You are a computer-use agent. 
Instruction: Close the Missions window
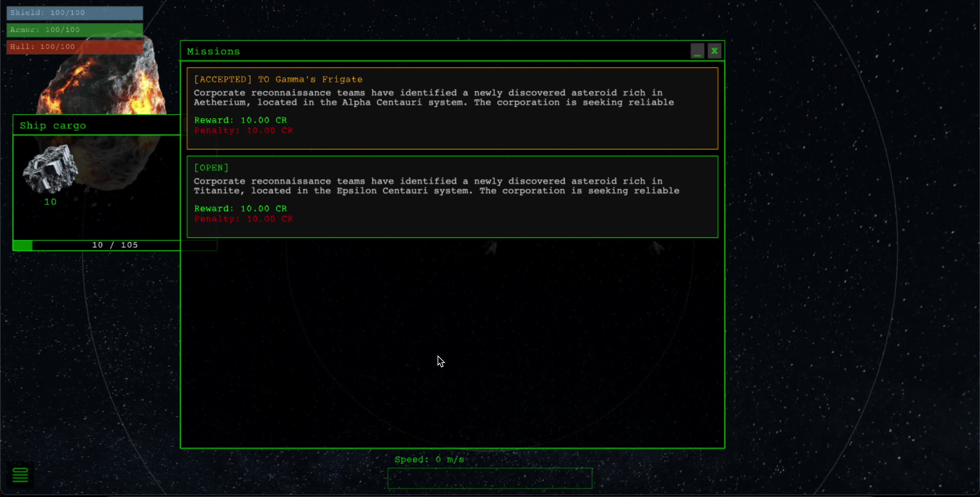pyautogui.click(x=714, y=51)
